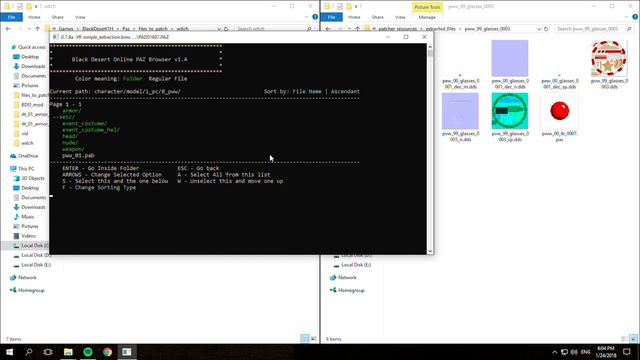Switch to details view in right Explorer window

624,338
